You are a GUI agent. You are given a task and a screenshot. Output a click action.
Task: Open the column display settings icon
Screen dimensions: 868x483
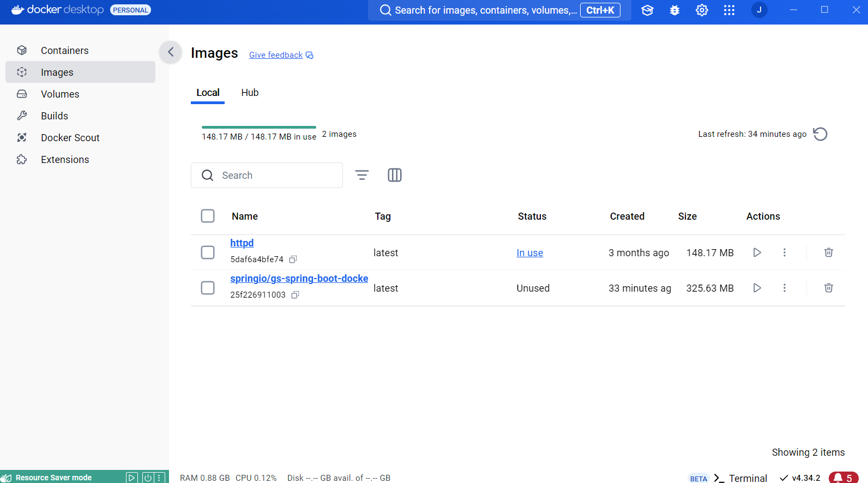tap(395, 175)
